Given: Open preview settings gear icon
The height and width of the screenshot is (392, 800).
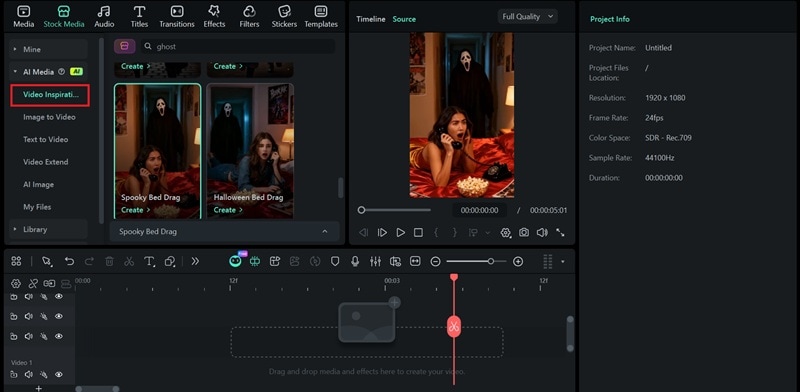Looking at the screenshot, I should [506, 232].
